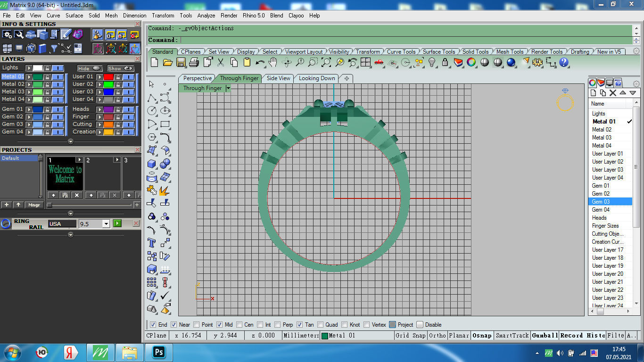Viewport: 644px width, 362px height.
Task: Open the Curve menu
Action: 53,16
